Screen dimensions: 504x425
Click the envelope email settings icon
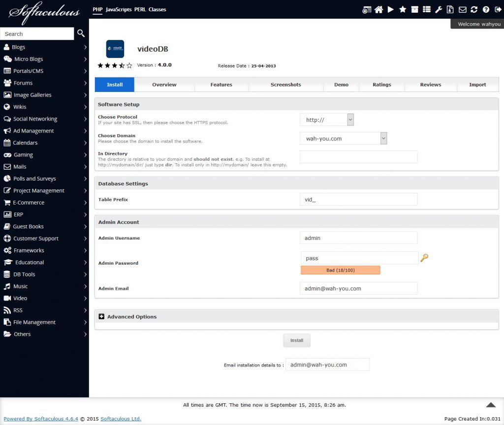463,9
